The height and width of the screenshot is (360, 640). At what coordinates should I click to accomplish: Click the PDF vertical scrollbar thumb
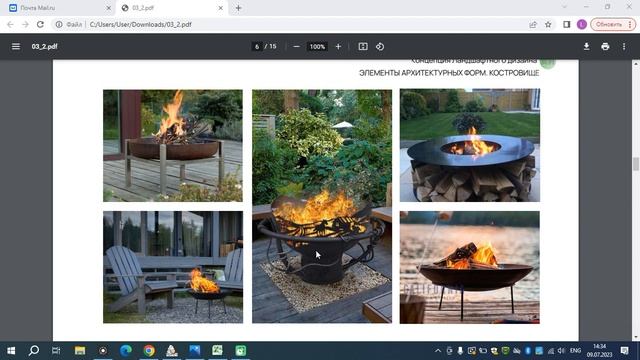coord(636,164)
